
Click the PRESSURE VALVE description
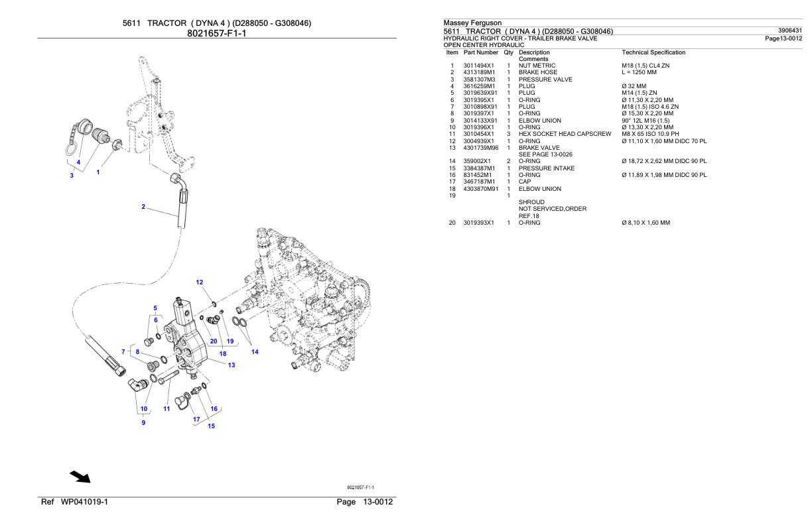[x=545, y=78]
